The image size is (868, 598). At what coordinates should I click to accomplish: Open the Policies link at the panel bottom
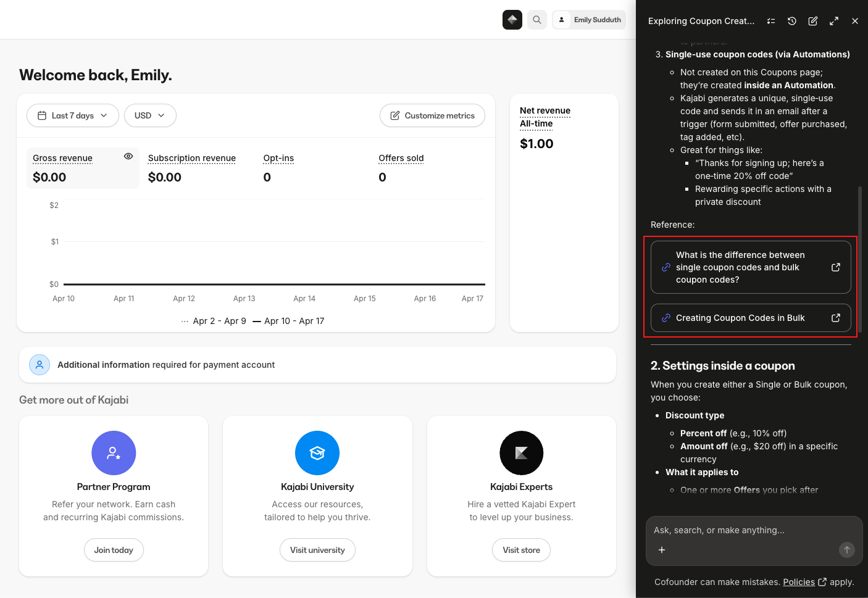click(x=799, y=582)
